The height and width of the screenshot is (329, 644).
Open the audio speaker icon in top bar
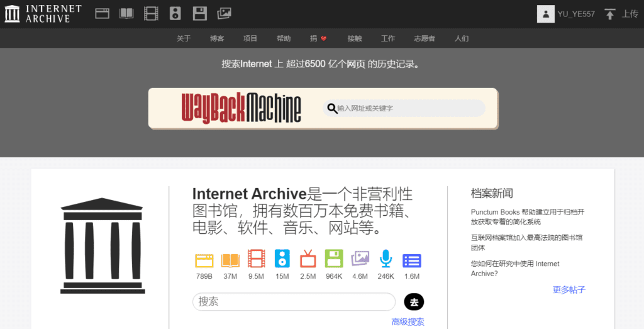[x=175, y=13]
